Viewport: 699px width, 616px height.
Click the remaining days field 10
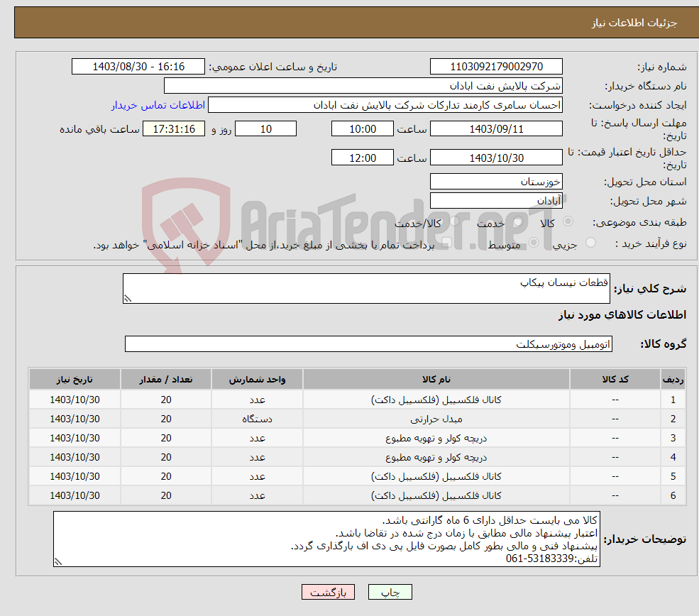coord(265,129)
